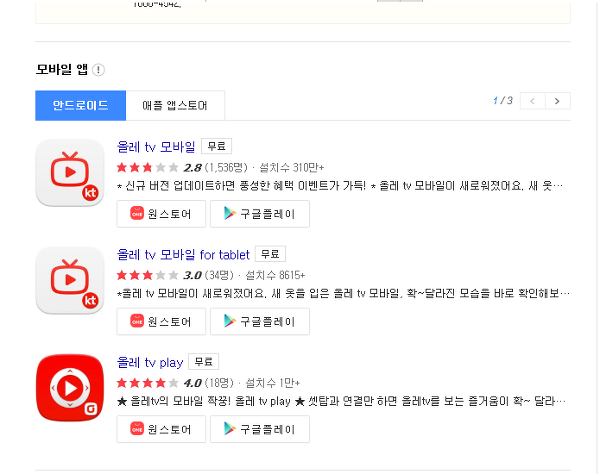Open the 올레 tv 모바일 title link

tap(156, 147)
